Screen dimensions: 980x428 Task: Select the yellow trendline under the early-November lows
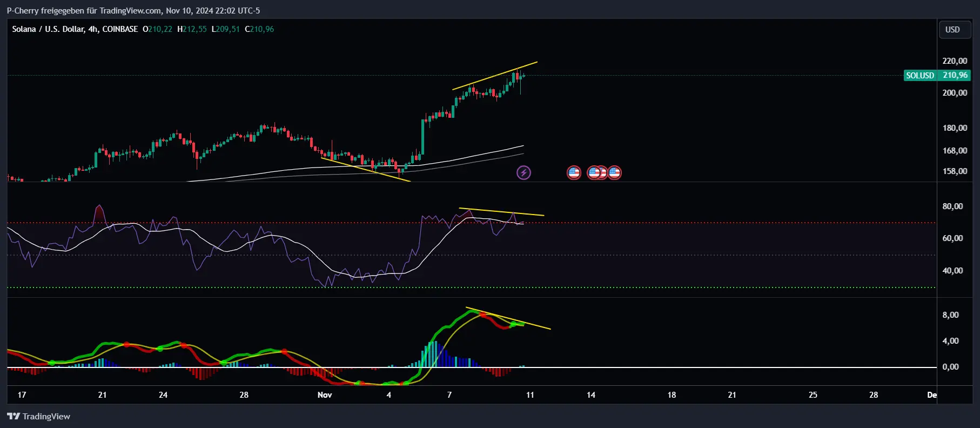coord(366,169)
